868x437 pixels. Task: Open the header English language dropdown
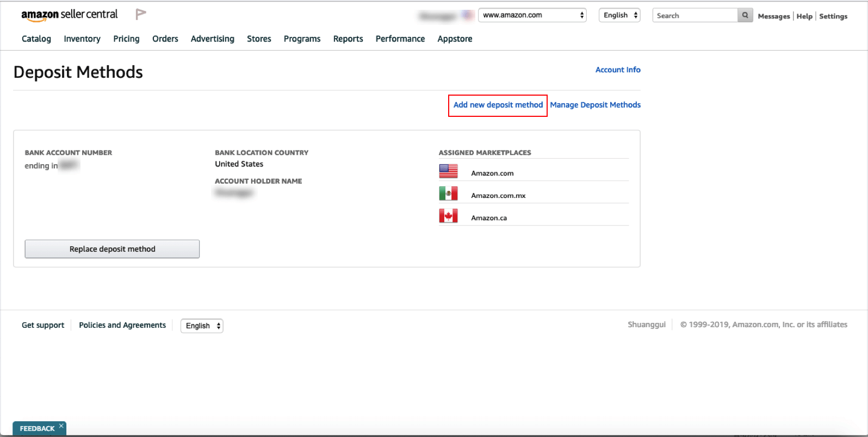click(619, 15)
